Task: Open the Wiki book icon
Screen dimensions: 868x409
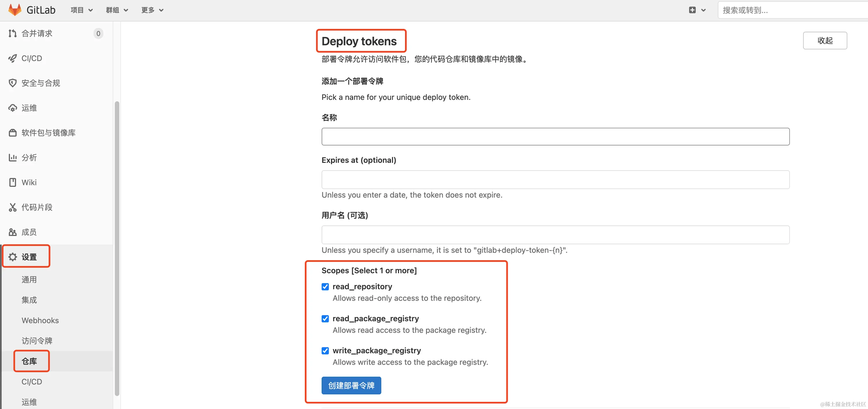Action: point(12,182)
